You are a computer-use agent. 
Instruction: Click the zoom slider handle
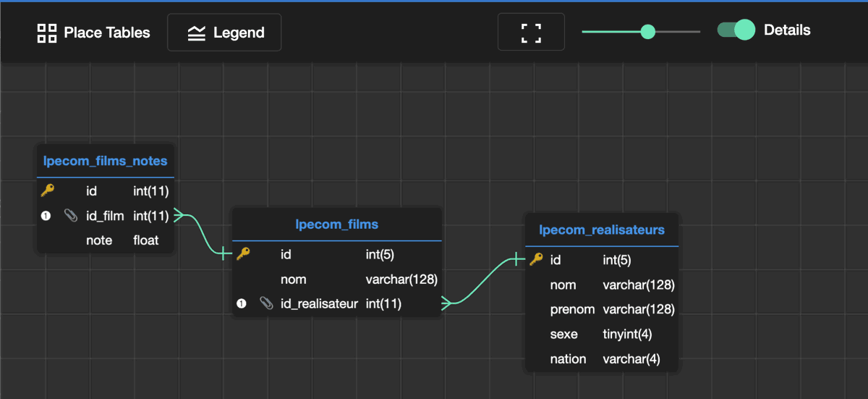coord(648,31)
